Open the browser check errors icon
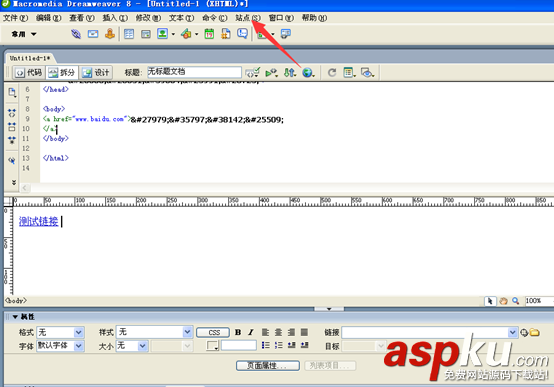This screenshot has height=387, width=554. tap(253, 72)
